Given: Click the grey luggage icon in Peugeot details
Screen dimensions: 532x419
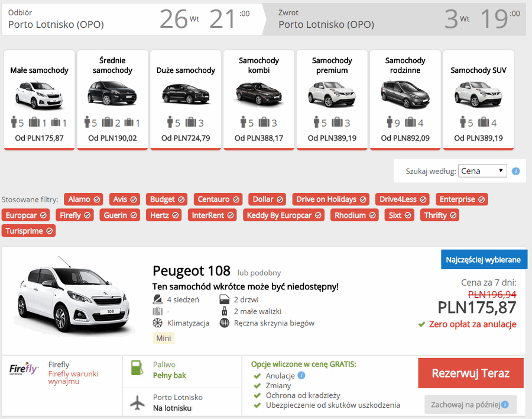Looking at the screenshot, I should tap(157, 311).
